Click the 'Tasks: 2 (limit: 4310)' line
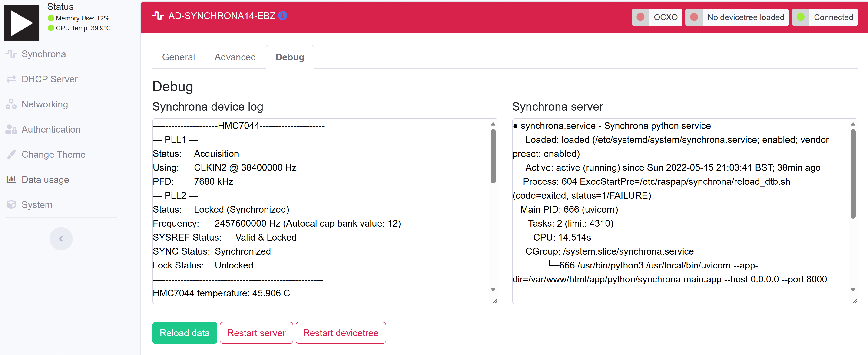This screenshot has width=868, height=355. 571,223
